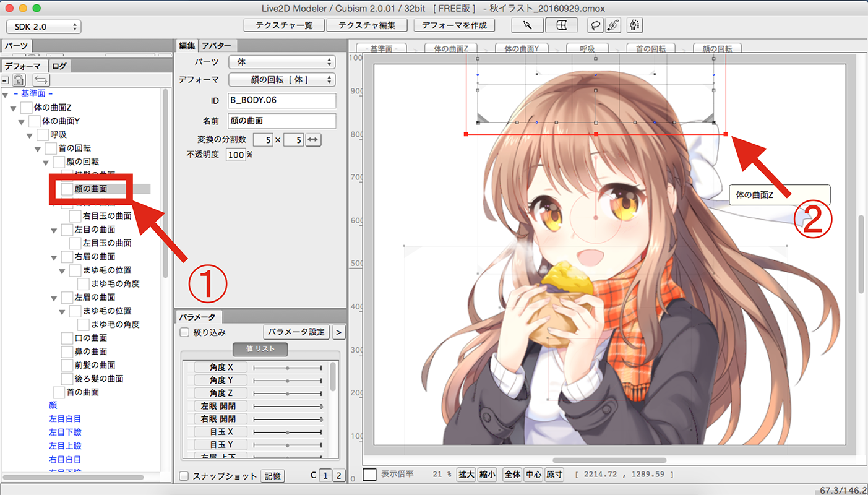Activate the curved-surface deformer edit tool
The image size is (868, 495).
click(x=562, y=25)
